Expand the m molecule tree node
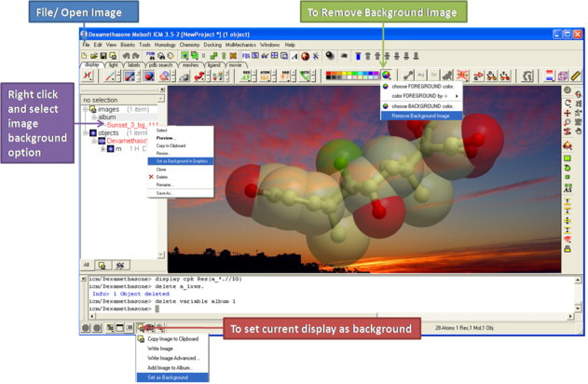The width and height of the screenshot is (588, 384). pyautogui.click(x=101, y=148)
